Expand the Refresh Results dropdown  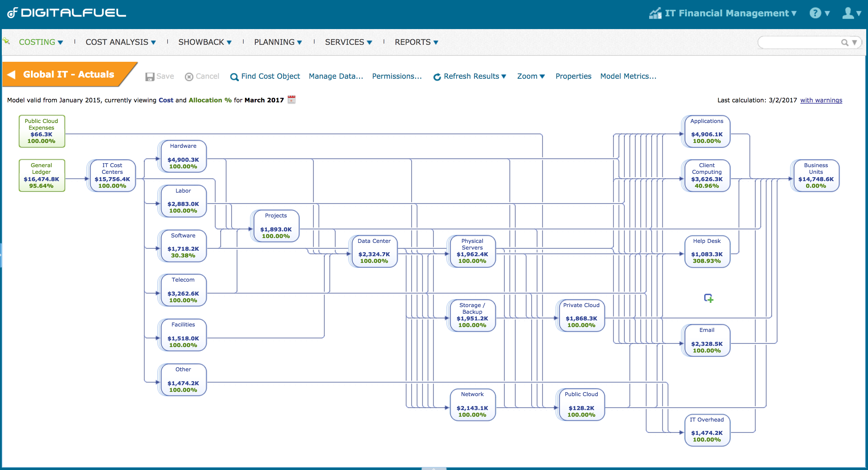[504, 76]
